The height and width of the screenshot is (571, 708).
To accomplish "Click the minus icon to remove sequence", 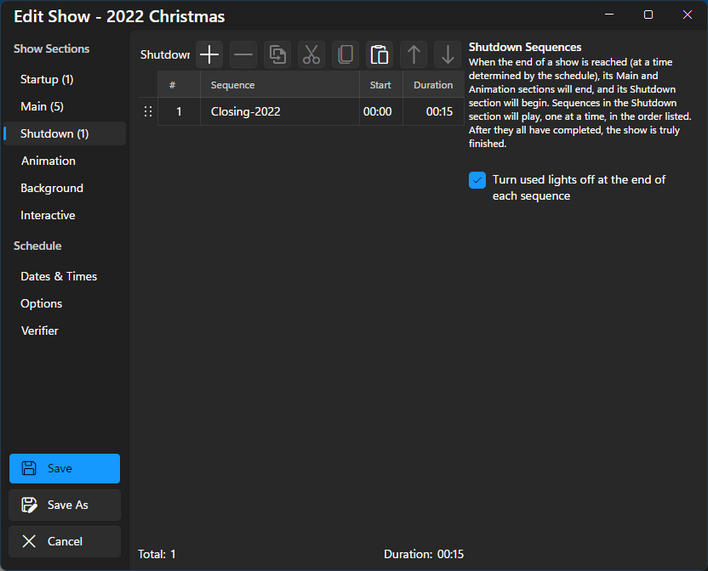I will [243, 55].
